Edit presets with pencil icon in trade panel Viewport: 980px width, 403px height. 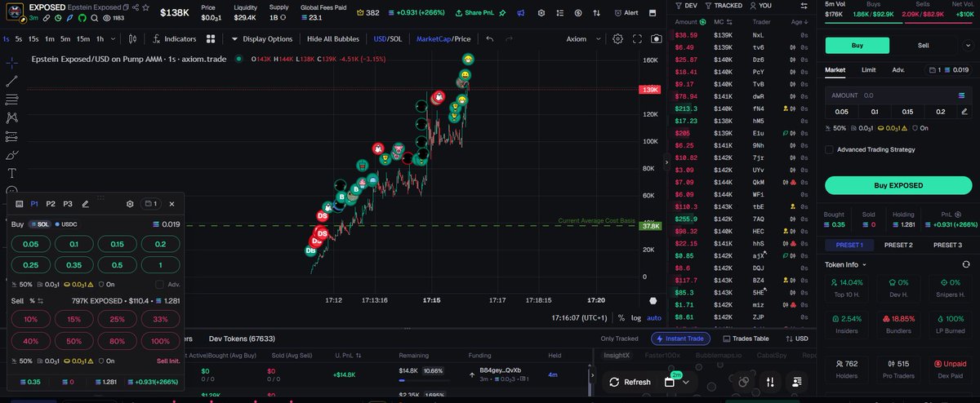tap(86, 204)
